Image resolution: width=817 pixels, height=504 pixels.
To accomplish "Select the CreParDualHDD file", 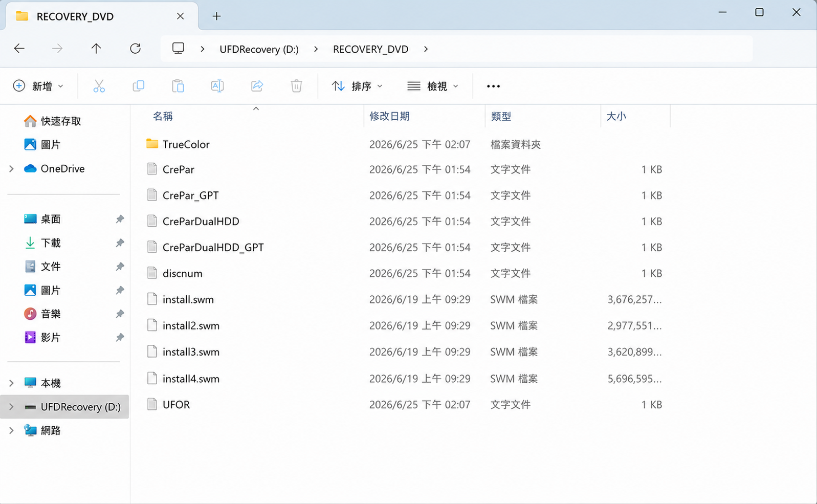I will pyautogui.click(x=201, y=222).
